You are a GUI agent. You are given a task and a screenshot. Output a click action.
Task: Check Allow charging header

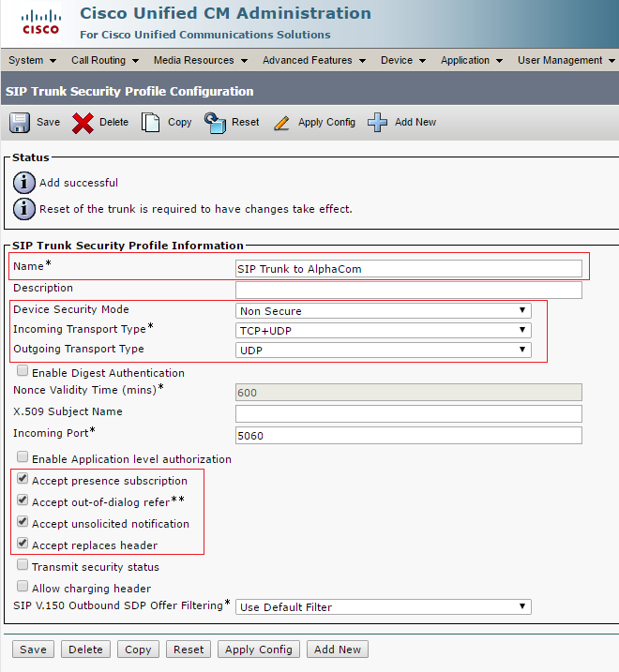click(23, 587)
